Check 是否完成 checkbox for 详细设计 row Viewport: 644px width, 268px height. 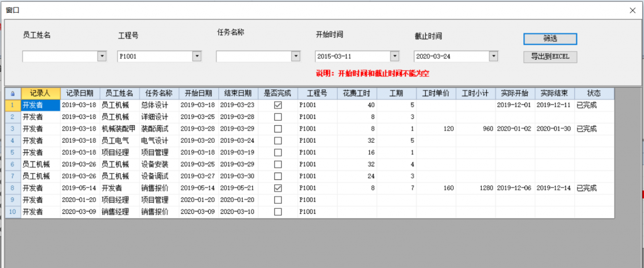point(278,117)
